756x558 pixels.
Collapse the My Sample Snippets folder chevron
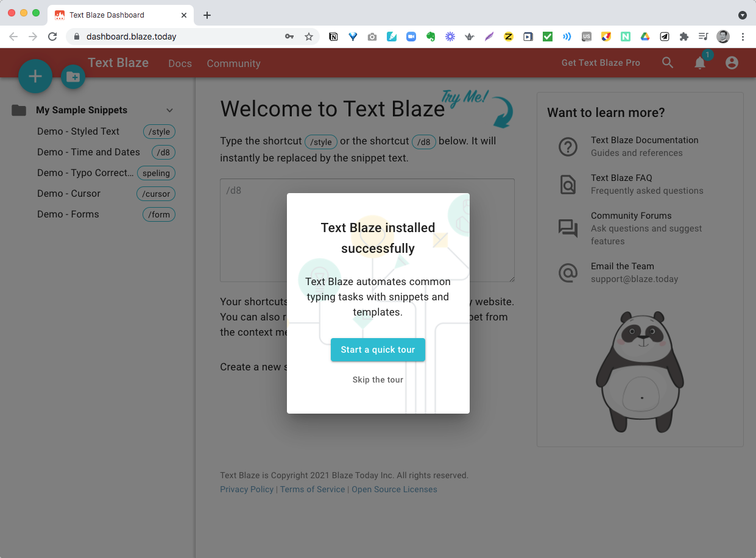(170, 110)
